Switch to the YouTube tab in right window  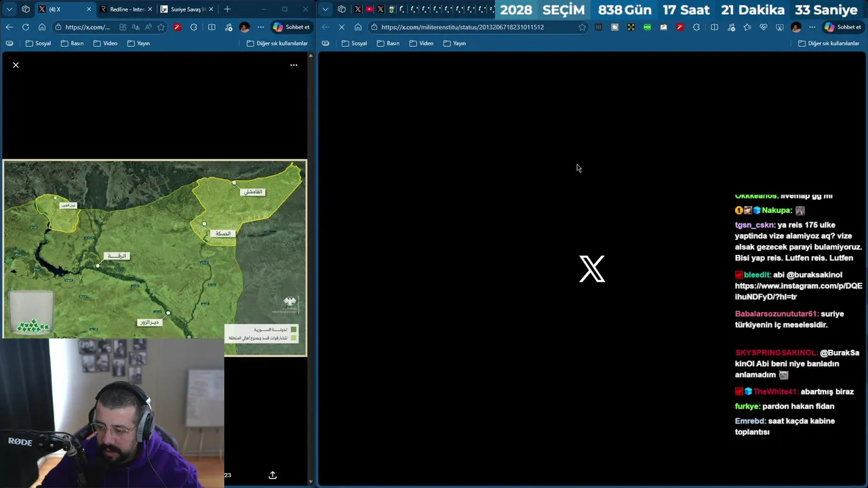click(x=369, y=9)
